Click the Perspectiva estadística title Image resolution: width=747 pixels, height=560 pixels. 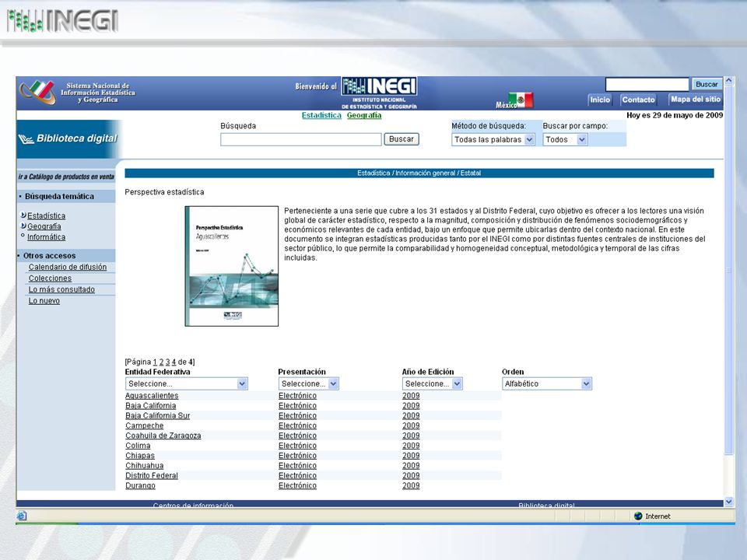click(164, 192)
